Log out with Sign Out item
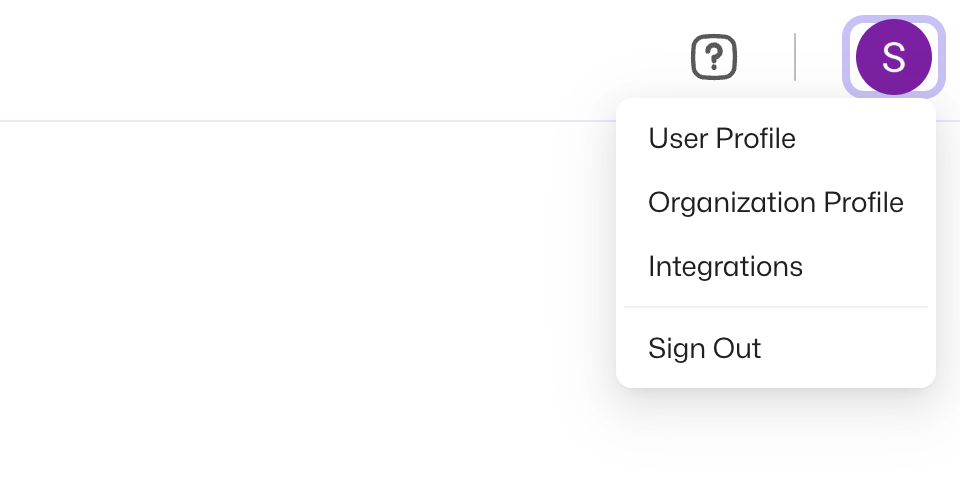The height and width of the screenshot is (502, 960). pos(704,348)
